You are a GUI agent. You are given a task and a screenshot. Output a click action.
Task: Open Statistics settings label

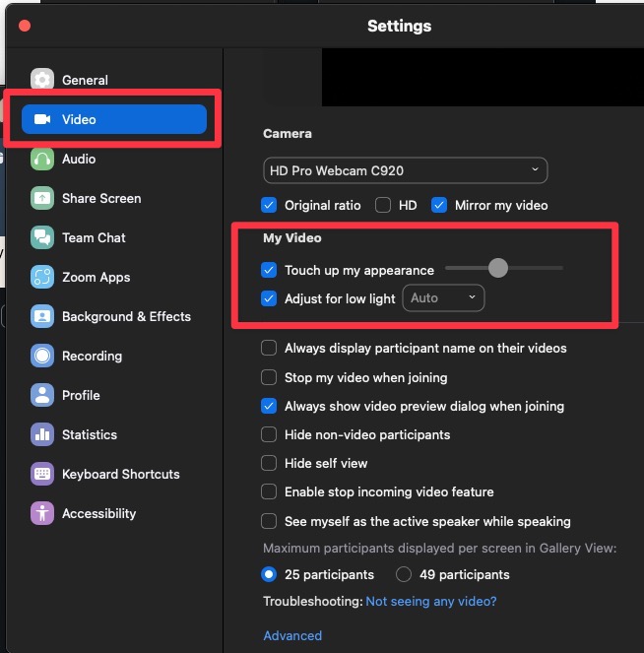[90, 434]
